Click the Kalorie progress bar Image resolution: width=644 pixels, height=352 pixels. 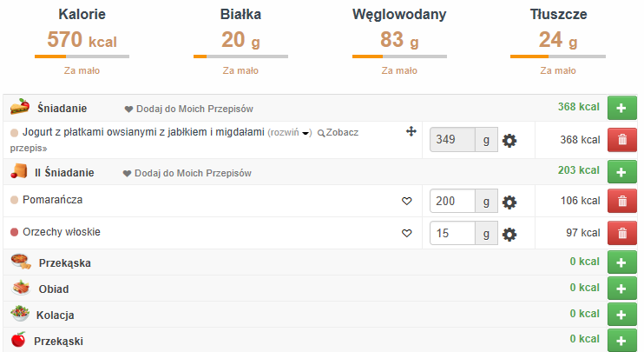click(82, 57)
